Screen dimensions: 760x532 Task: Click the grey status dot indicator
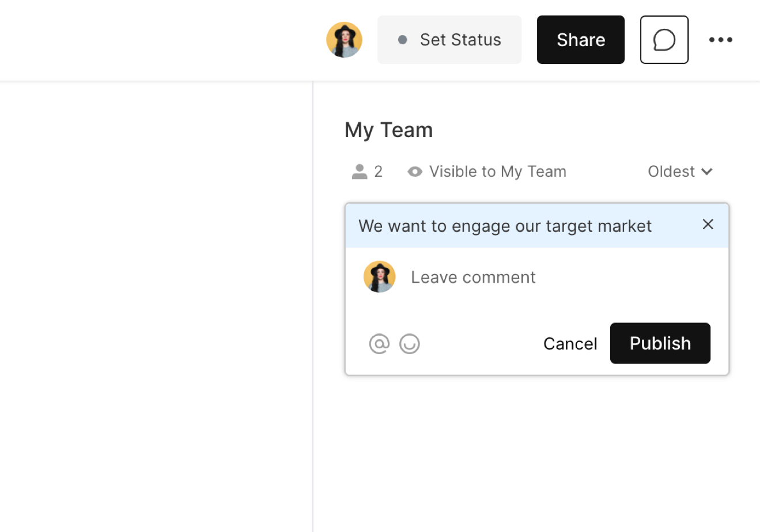point(403,40)
